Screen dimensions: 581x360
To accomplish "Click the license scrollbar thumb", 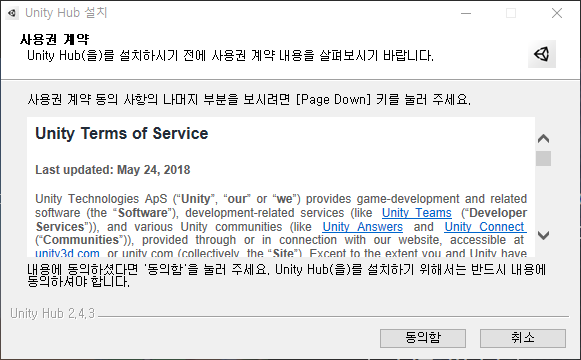I will tap(543, 159).
